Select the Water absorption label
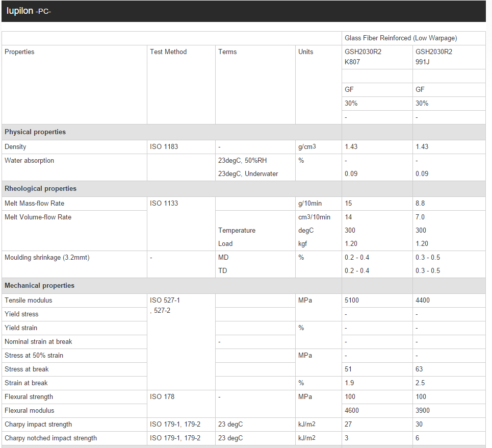The width and height of the screenshot is (492, 448). click(x=29, y=160)
